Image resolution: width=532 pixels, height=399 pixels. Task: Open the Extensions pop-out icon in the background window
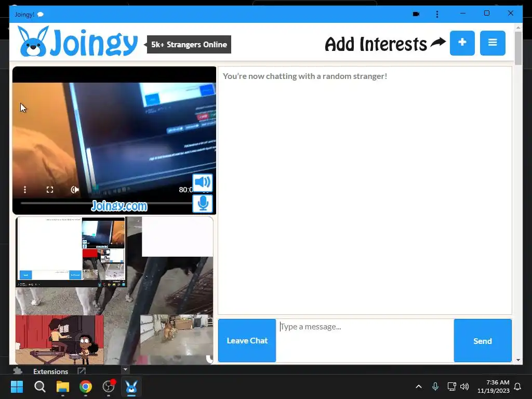[82, 370]
